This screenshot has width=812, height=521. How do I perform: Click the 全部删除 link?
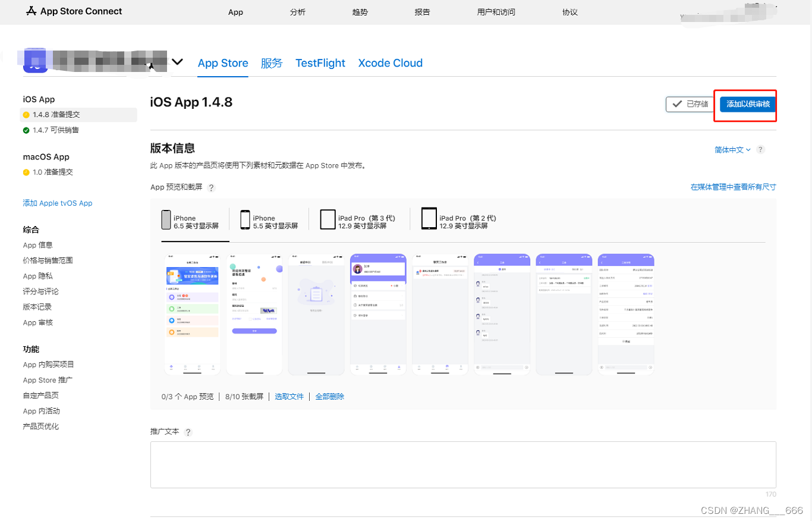click(x=330, y=396)
